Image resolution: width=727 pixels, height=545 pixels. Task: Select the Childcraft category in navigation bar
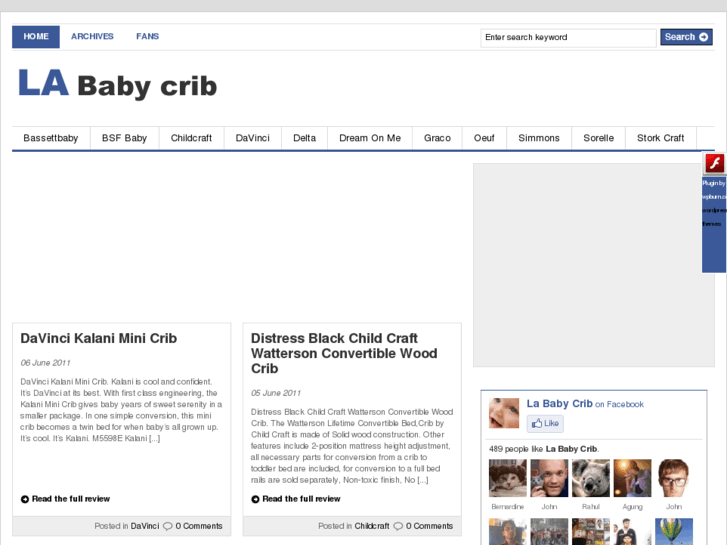click(191, 138)
